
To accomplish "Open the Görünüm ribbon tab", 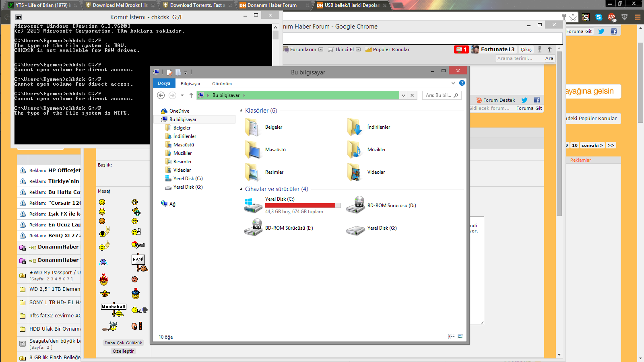I will pos(222,84).
